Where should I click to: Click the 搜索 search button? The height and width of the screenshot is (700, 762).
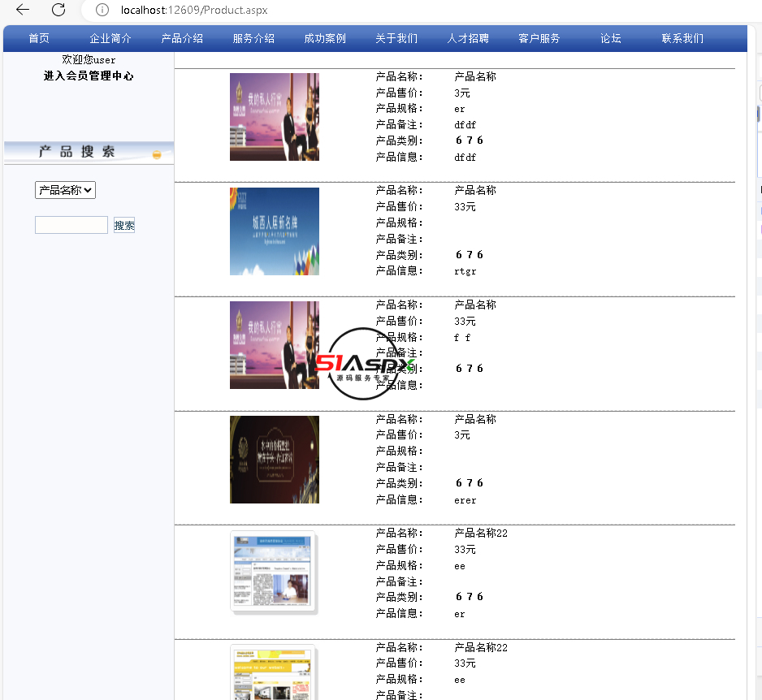[x=124, y=226]
